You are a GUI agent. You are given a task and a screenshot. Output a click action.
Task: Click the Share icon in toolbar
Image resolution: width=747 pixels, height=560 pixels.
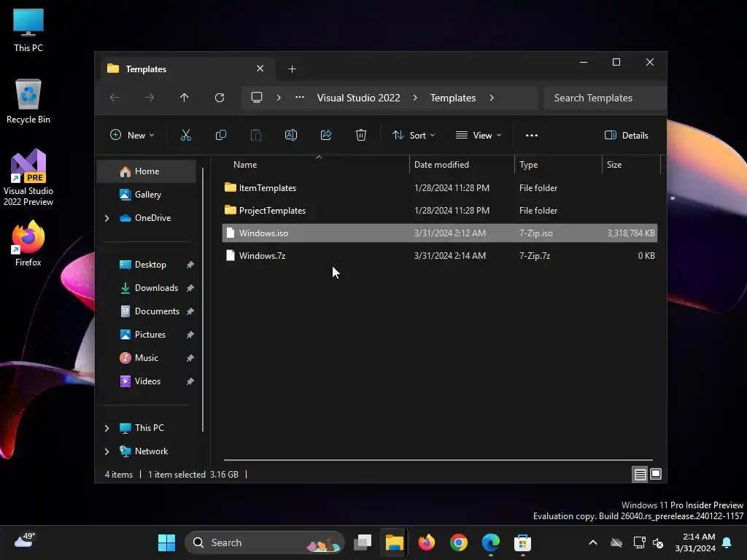click(x=326, y=135)
